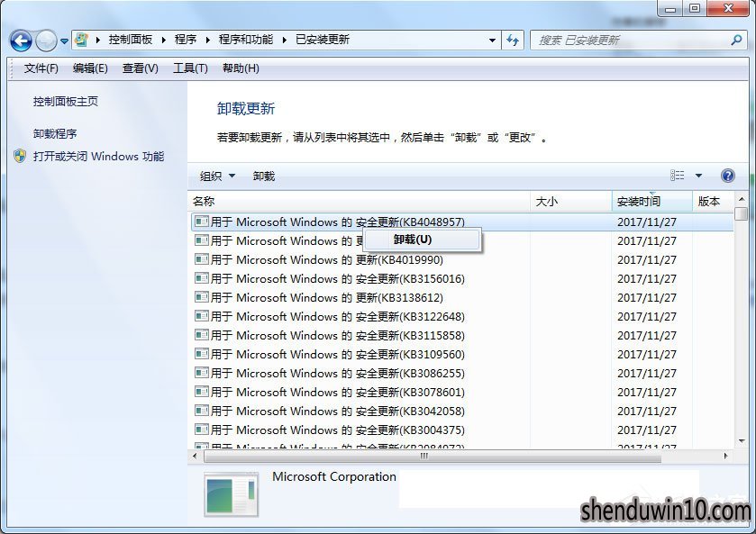The image size is (756, 534).
Task: Click the update icon beside KB3078601
Action: (202, 392)
